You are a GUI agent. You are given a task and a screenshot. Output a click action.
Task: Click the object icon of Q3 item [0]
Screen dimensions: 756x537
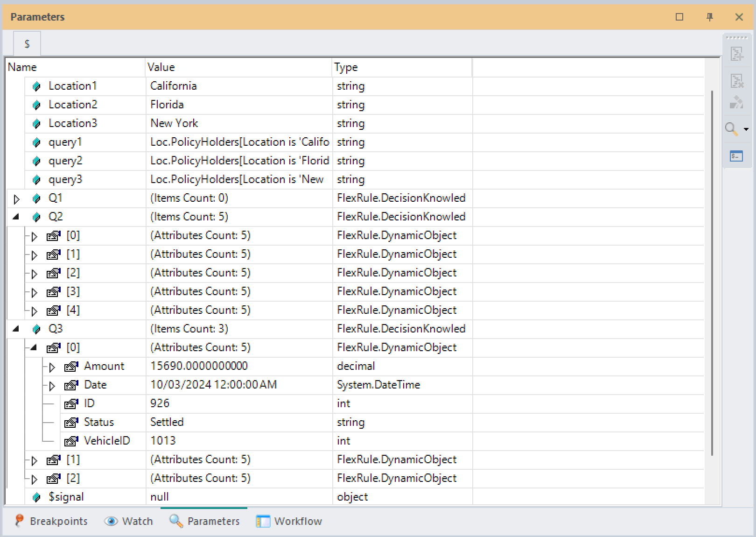[53, 348]
